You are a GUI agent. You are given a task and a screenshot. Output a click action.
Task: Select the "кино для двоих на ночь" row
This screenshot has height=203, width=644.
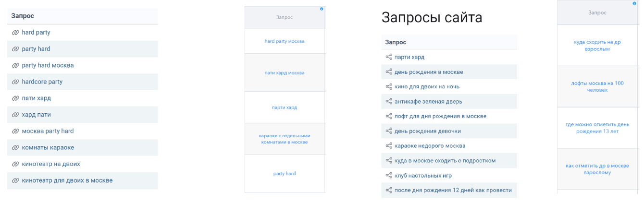(x=427, y=87)
